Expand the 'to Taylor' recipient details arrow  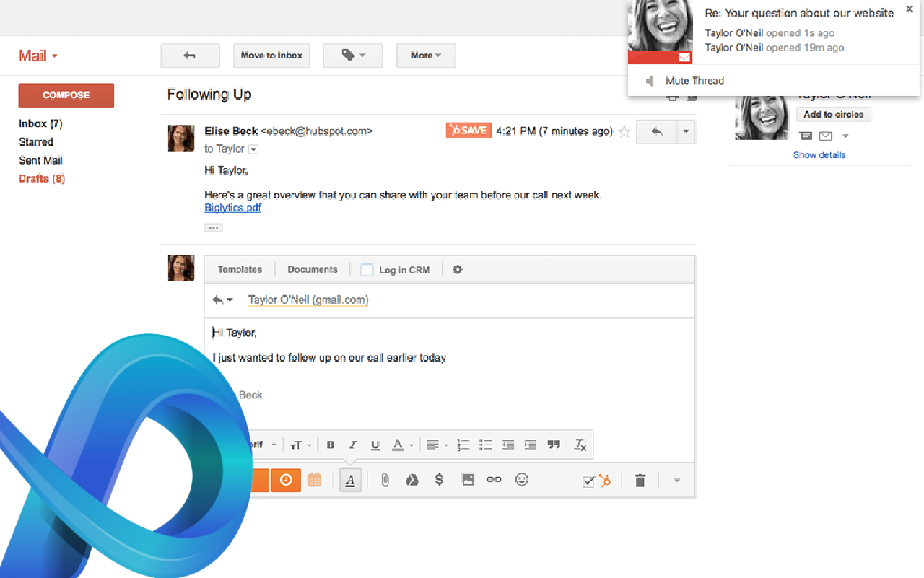253,149
